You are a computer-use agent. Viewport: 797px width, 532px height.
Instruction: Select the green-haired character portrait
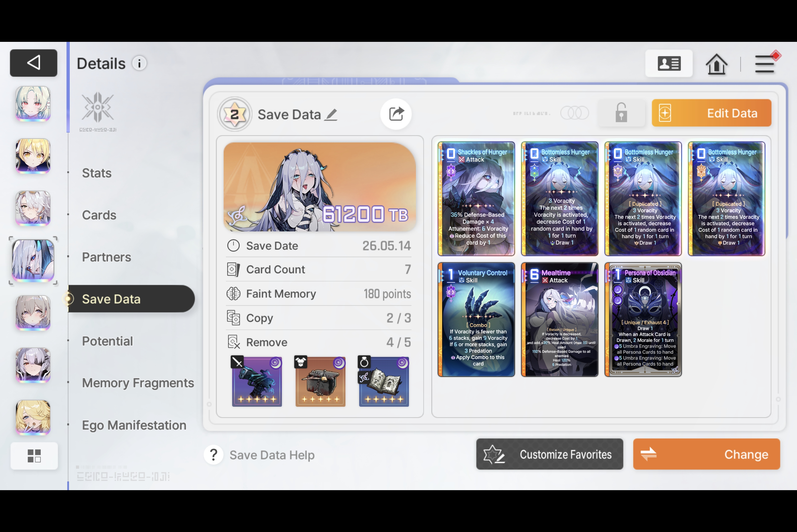(x=33, y=103)
